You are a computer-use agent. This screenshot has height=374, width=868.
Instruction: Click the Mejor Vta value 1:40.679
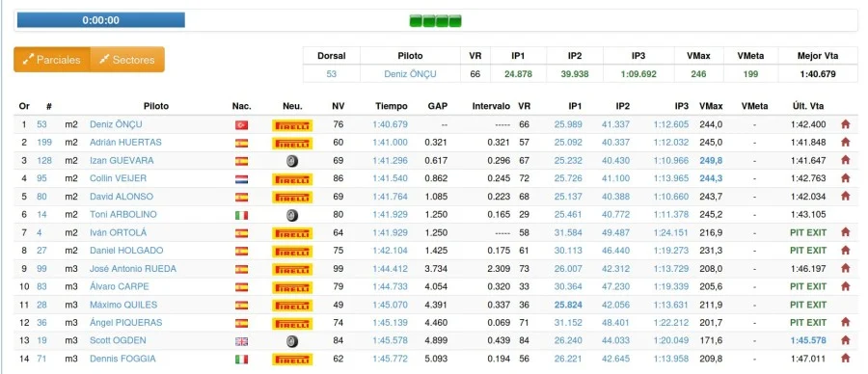pos(818,73)
